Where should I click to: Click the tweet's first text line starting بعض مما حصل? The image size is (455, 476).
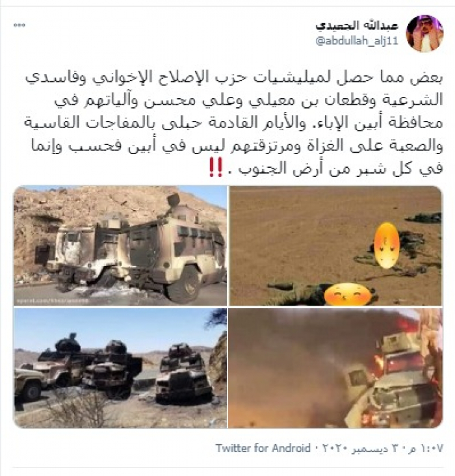tap(234, 77)
